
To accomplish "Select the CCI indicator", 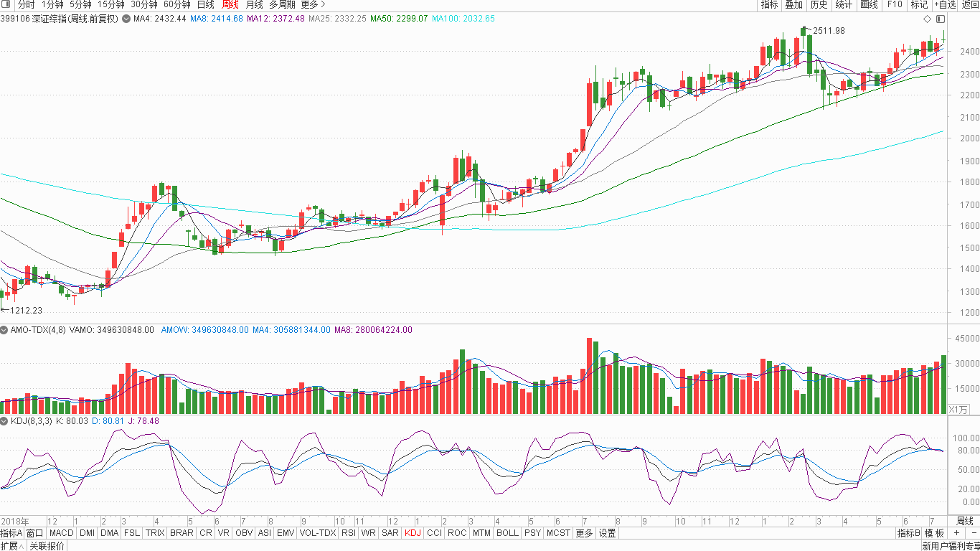I will [x=435, y=533].
